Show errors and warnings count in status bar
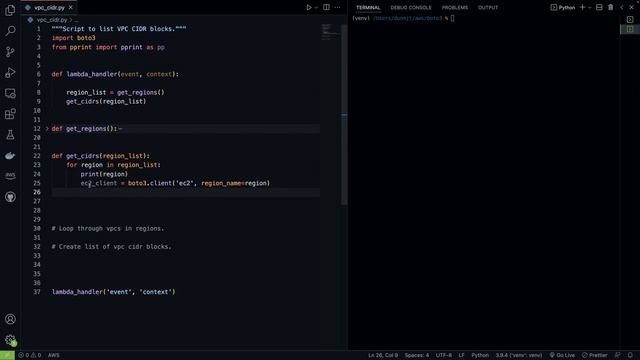This screenshot has height=360, width=640. (29, 355)
